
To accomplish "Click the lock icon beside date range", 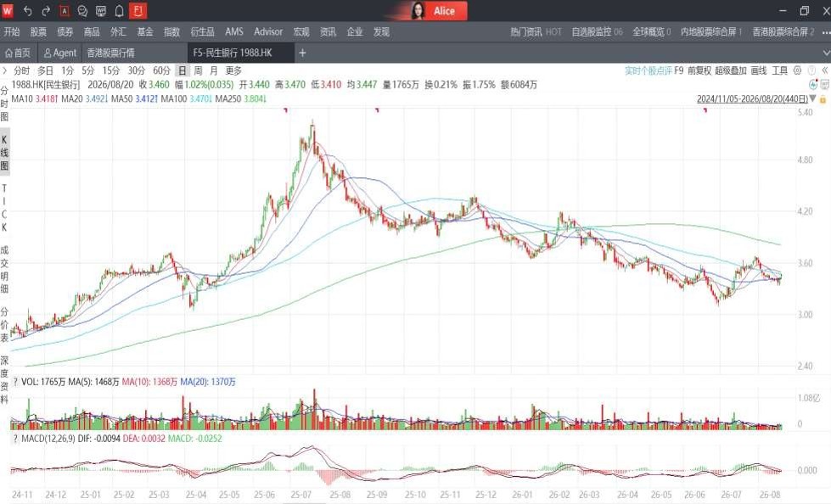I will 823,99.
